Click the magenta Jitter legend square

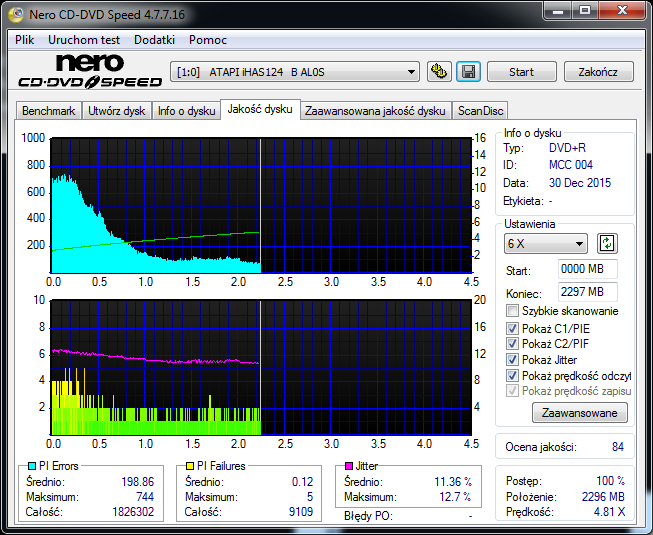click(x=349, y=466)
